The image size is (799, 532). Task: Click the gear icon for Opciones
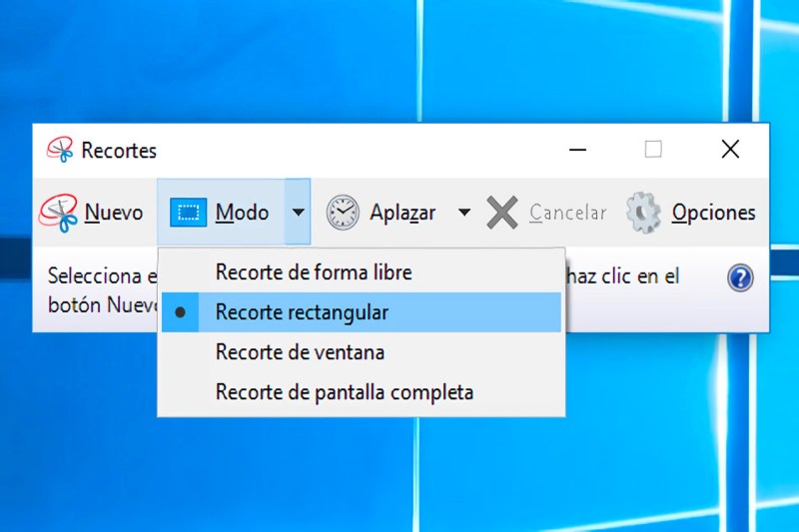[x=643, y=213]
